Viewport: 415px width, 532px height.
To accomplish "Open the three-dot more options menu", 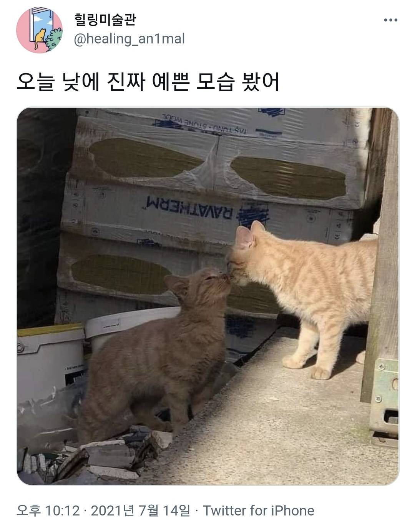I will [x=390, y=20].
